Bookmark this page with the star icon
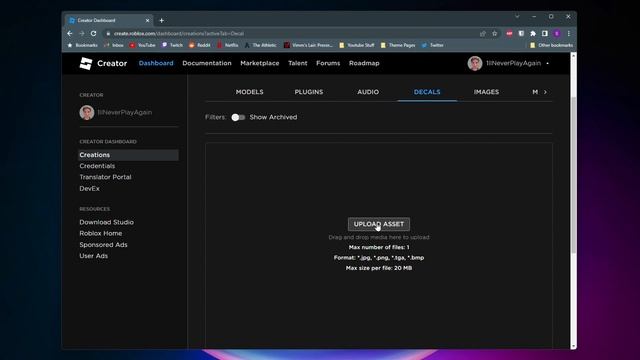 [495, 33]
